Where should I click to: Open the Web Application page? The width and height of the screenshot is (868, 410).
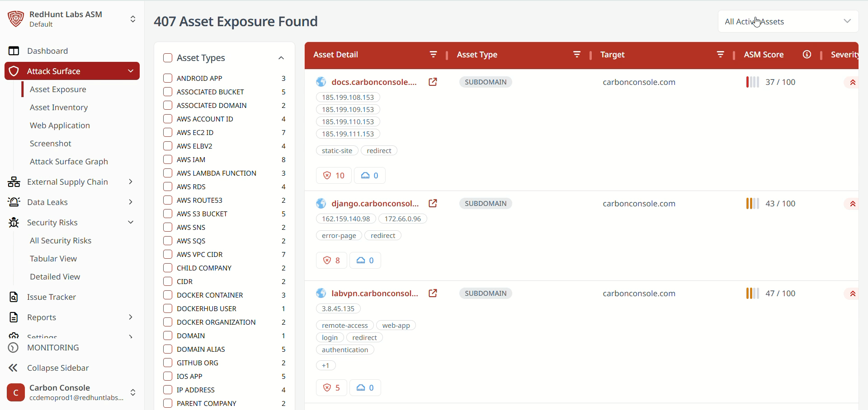[60, 126]
